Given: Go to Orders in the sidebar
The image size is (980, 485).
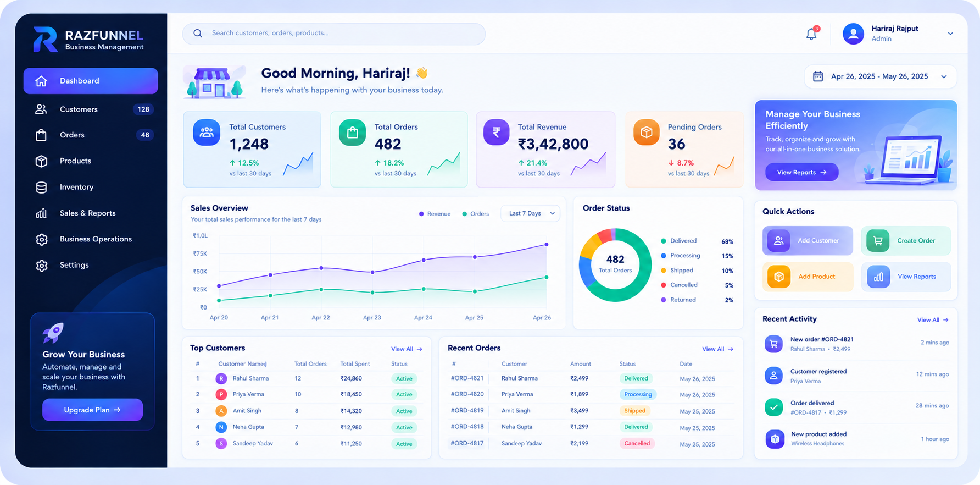Looking at the screenshot, I should point(91,135).
